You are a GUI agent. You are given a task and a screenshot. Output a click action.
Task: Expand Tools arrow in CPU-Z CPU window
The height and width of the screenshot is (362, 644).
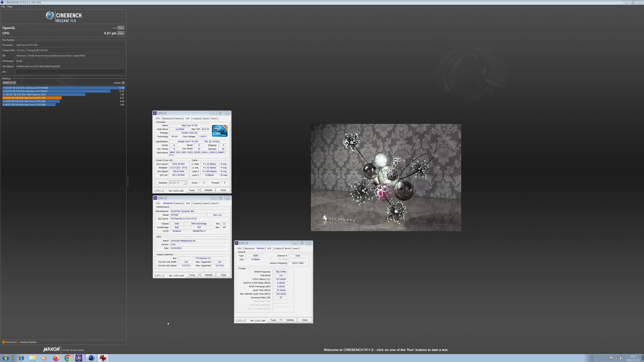point(199,190)
